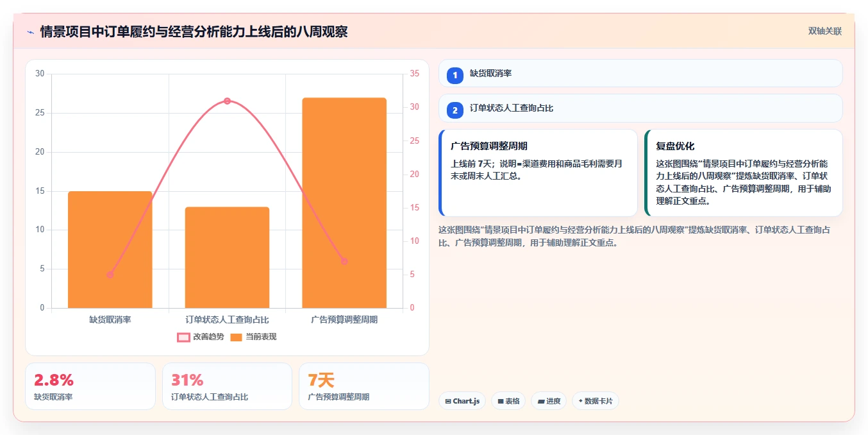Viewport: 868px width, 435px height.
Task: Click the 数据卡片 tag
Action: click(x=596, y=401)
